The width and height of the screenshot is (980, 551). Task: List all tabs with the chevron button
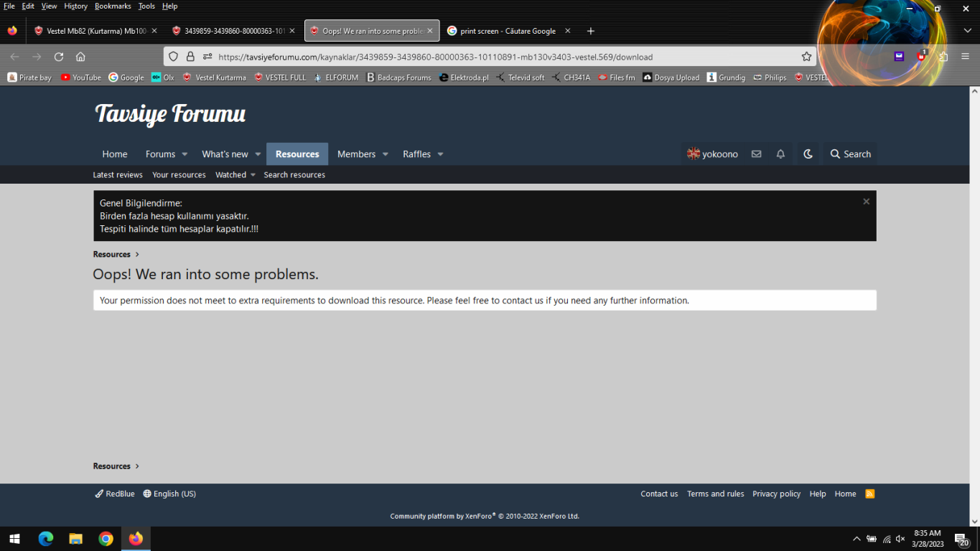(x=967, y=31)
